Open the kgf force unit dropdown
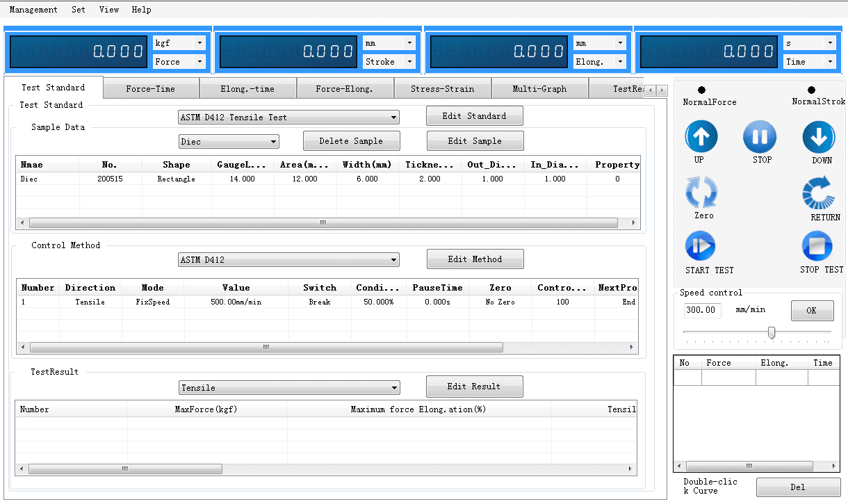The height and width of the screenshot is (504, 848). point(179,42)
